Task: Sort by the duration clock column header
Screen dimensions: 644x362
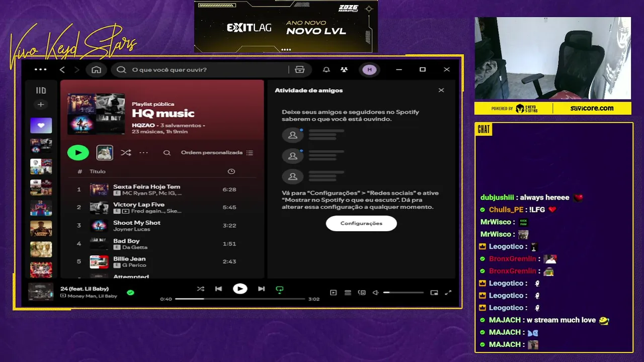Action: point(231,171)
